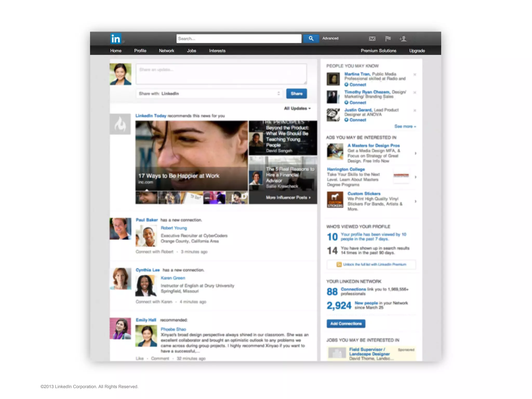Select last thumbnail in news carousel strip

(237, 198)
